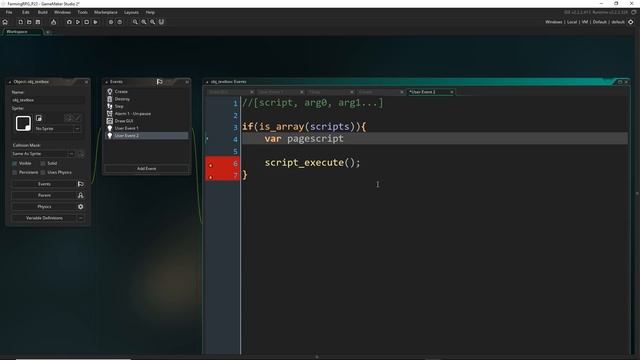The height and width of the screenshot is (360, 640).
Task: Open the Marketplace menu
Action: tap(106, 12)
